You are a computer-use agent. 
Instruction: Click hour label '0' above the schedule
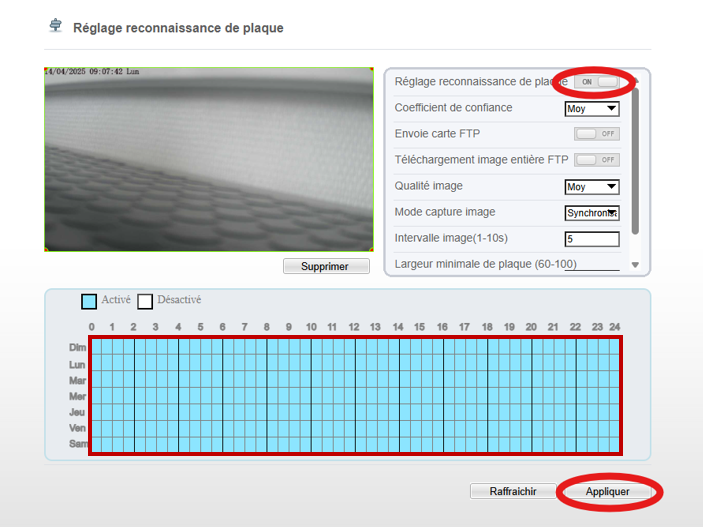(x=91, y=327)
